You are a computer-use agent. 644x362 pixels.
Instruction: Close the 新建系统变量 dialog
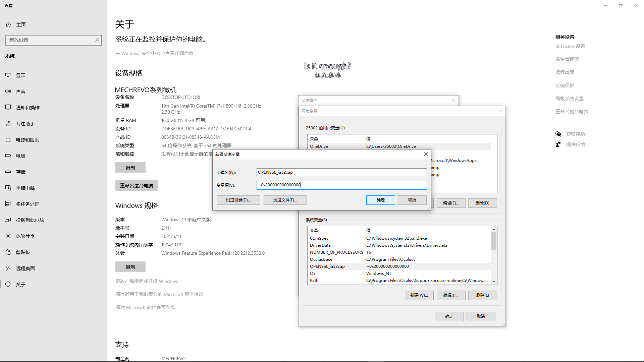[426, 154]
